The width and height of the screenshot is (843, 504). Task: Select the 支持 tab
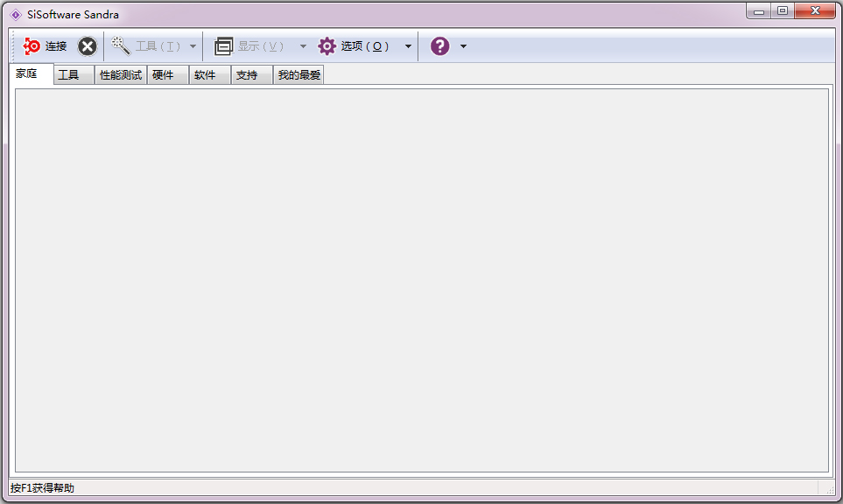click(252, 74)
